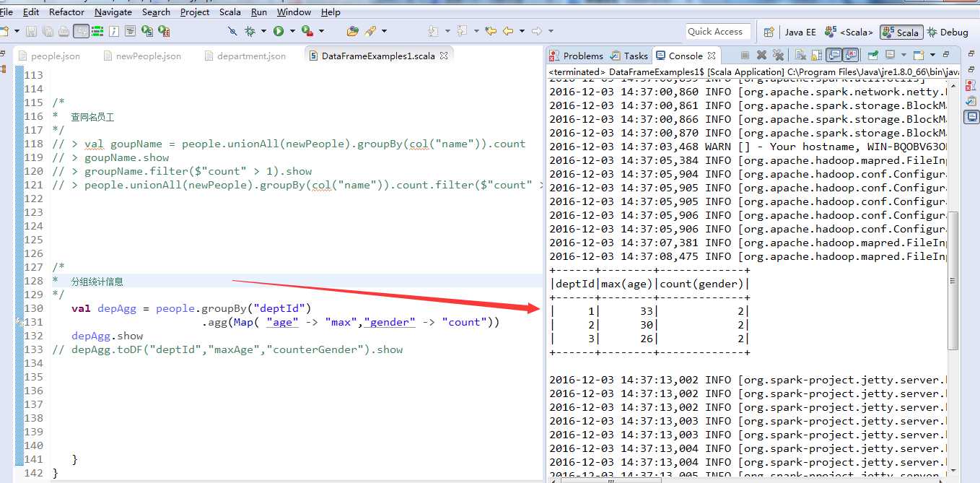Click Terminate square icon in Console
The image size is (980, 483).
(745, 55)
